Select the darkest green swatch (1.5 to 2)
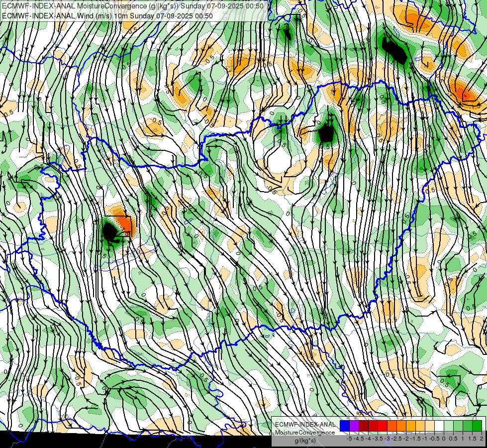The width and height of the screenshot is (487, 448). coord(477,426)
